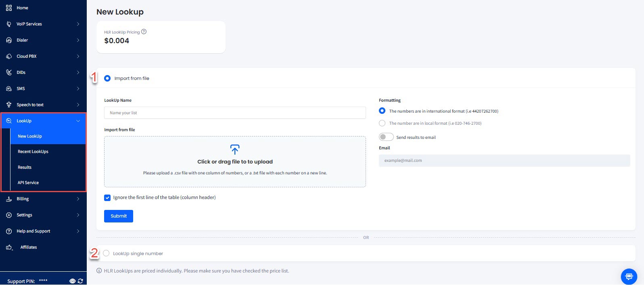The width and height of the screenshot is (644, 285).
Task: Click the New Lookup page heading
Action: point(120,12)
